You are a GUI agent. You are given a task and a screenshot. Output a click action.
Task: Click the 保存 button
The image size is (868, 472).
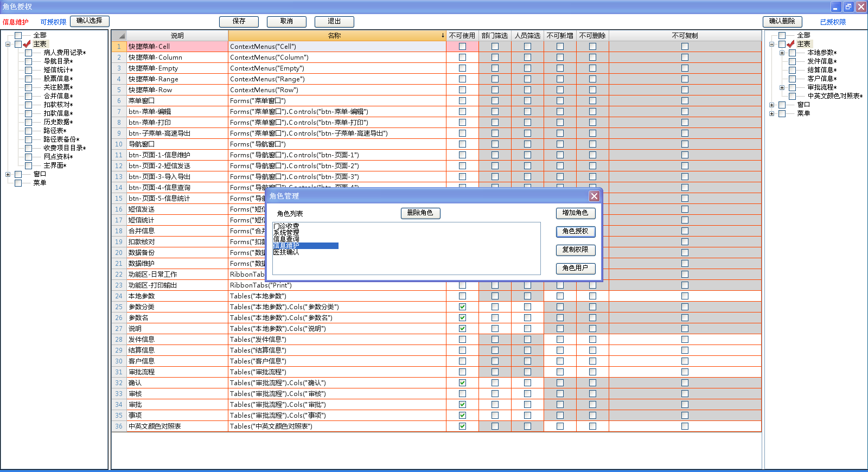tap(239, 22)
